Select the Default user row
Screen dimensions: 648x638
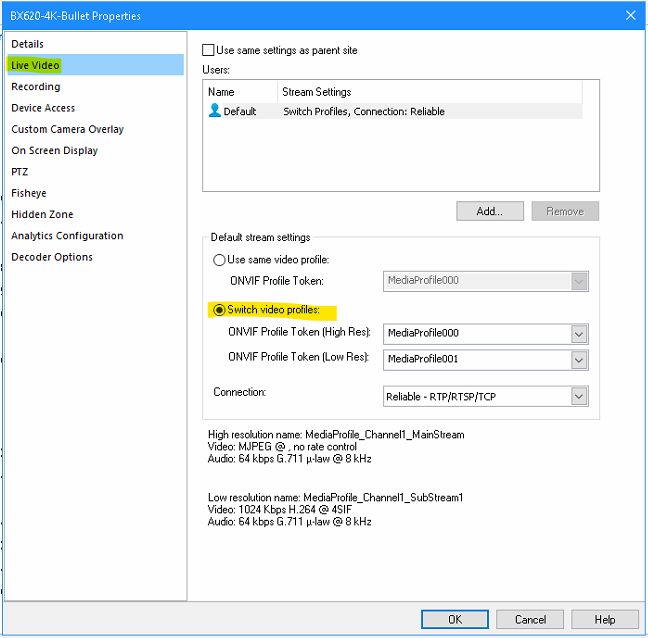point(395,111)
